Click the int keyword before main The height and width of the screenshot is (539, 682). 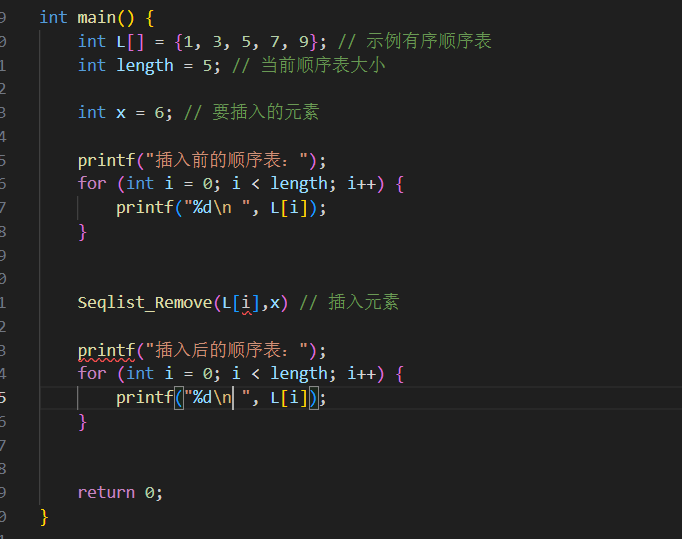click(53, 18)
